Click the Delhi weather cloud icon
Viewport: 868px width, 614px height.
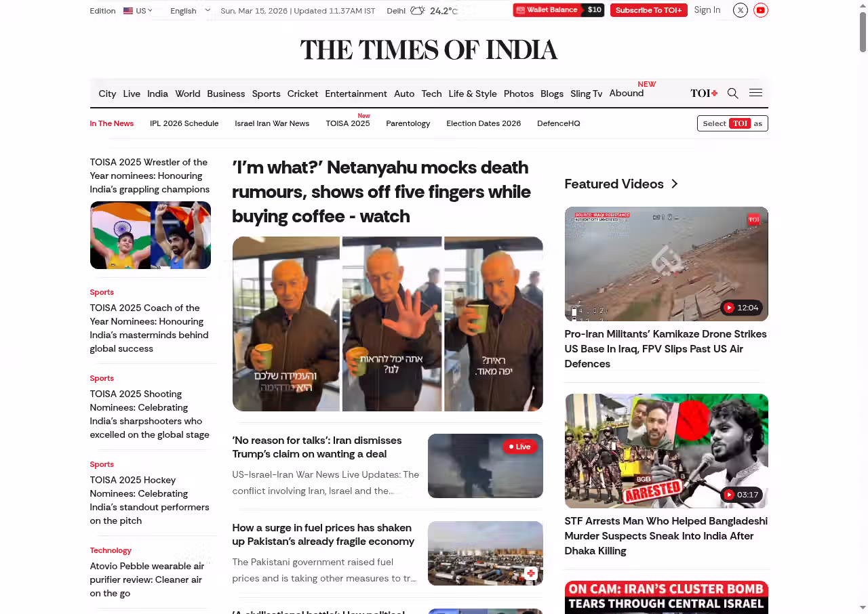tap(417, 10)
